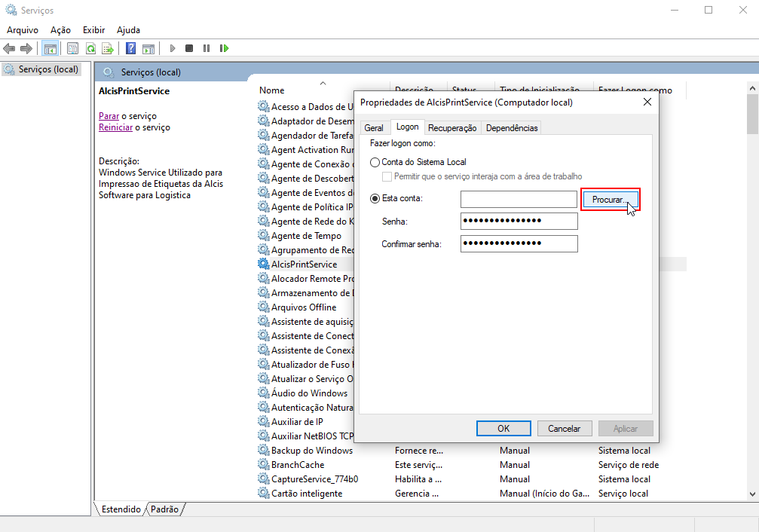Click the Properties toolbar icon
Screen dimensions: 759x532
click(x=72, y=48)
